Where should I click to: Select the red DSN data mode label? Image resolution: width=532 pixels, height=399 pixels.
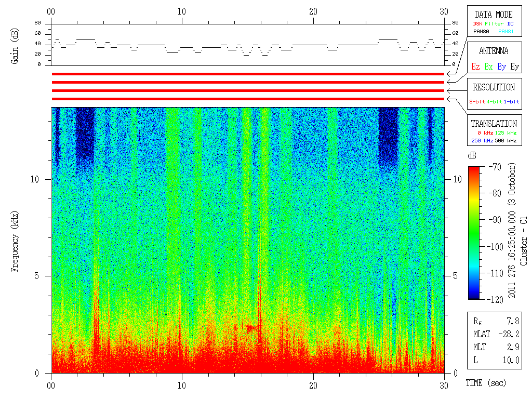pyautogui.click(x=478, y=24)
